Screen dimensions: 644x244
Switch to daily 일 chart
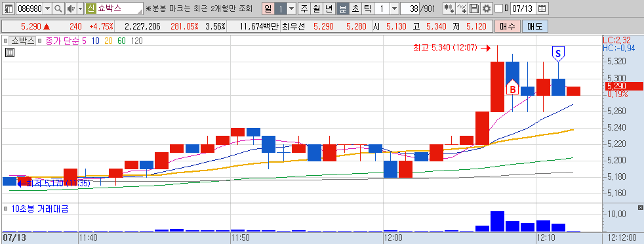click(268, 9)
